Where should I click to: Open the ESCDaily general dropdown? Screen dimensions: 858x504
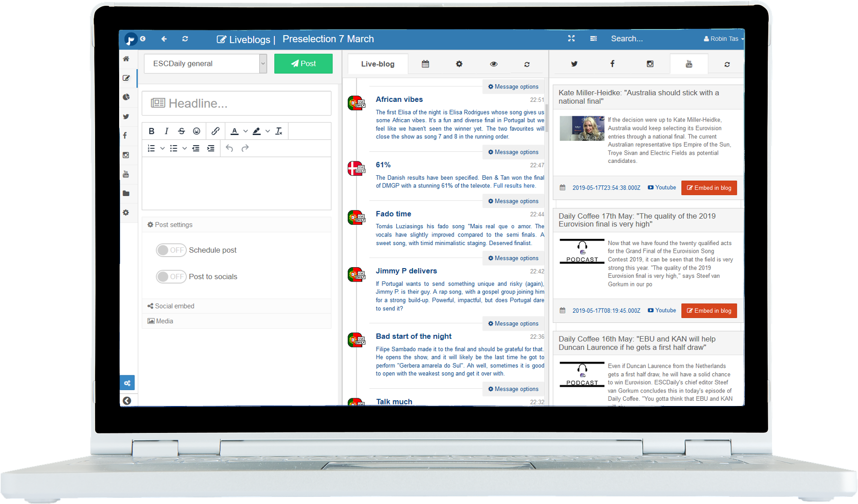[205, 63]
